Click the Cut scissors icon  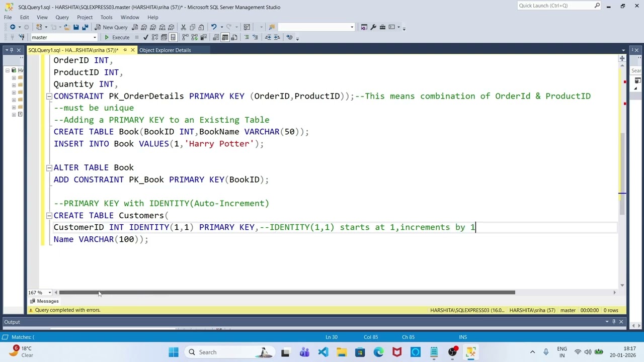coord(184,27)
